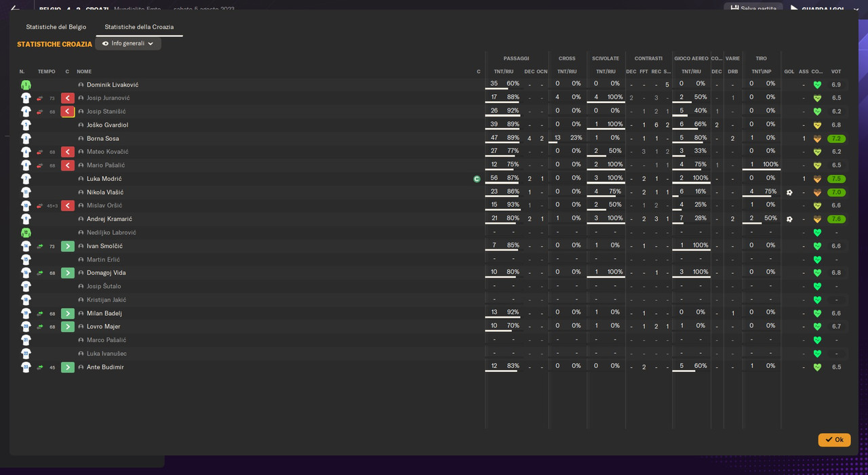Click Andrej Kramarić's 7.6 rating badge
Viewport: 868px width, 475px height.
click(836, 219)
